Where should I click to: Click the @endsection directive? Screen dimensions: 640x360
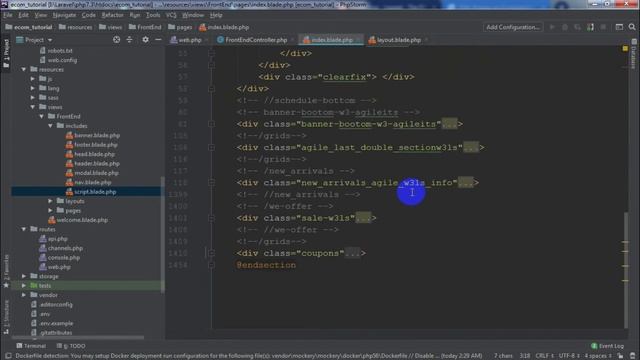click(x=266, y=265)
